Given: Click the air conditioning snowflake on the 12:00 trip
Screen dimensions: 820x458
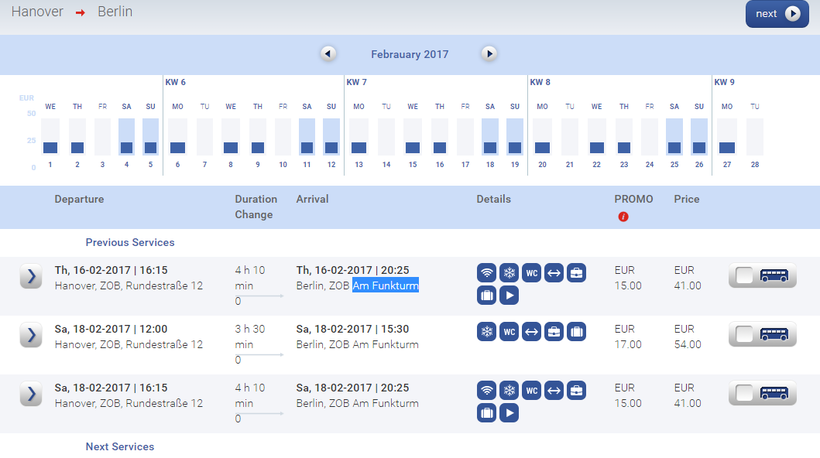Looking at the screenshot, I should coord(487,331).
